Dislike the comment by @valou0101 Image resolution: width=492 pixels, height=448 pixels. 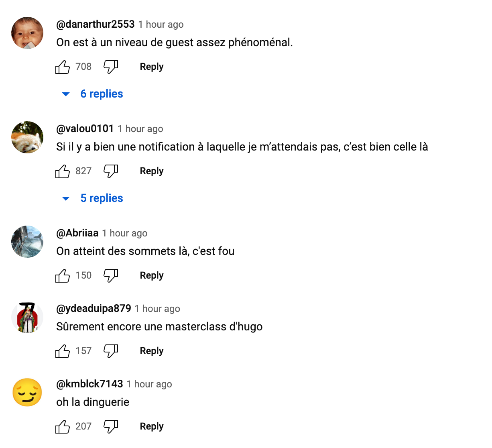111,171
